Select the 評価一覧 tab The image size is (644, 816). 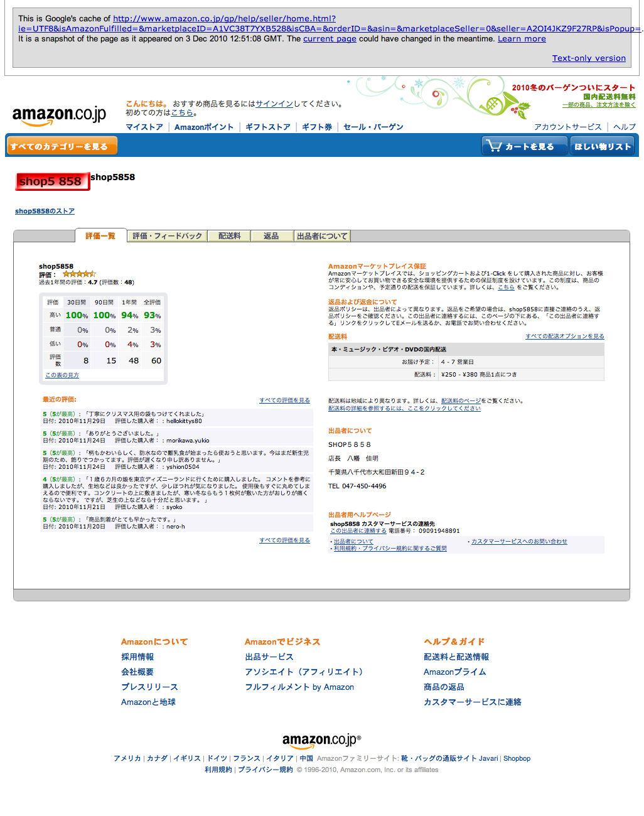pos(100,236)
